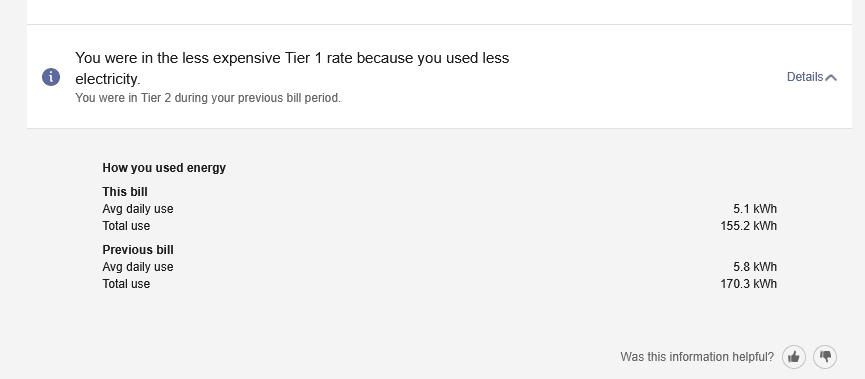Click the Details link
Screen dimensions: 865x379
pyautogui.click(x=805, y=77)
